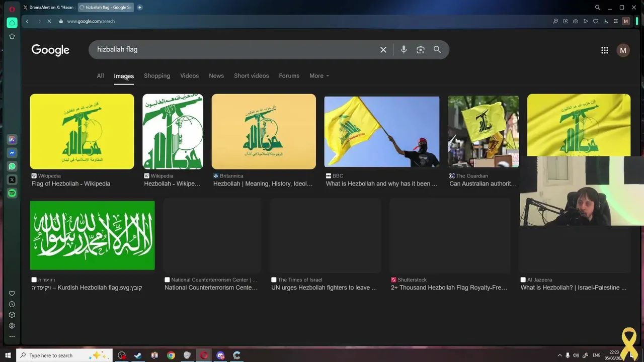Start voice search with the microphone
The image size is (644, 362).
click(x=404, y=50)
